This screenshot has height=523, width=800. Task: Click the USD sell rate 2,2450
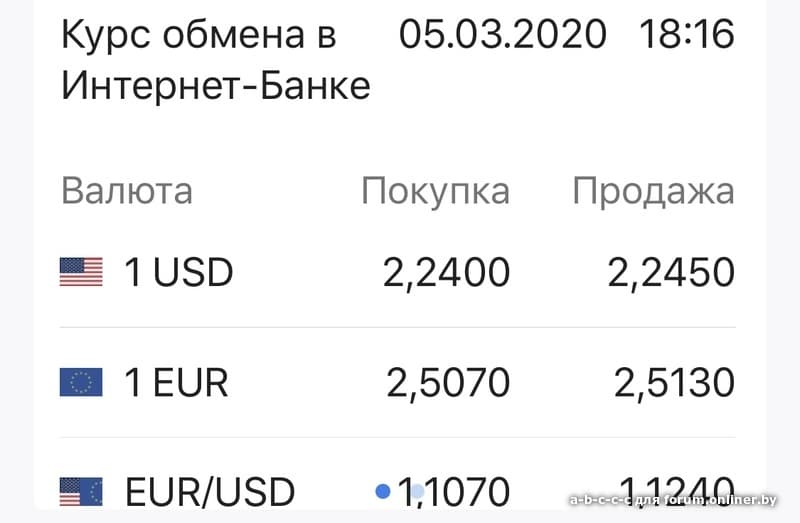point(671,272)
